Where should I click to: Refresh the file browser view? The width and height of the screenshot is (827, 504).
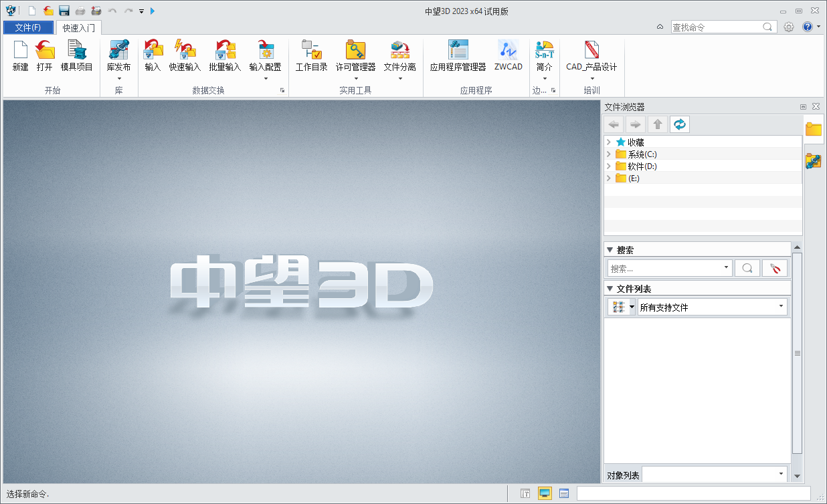[679, 124]
